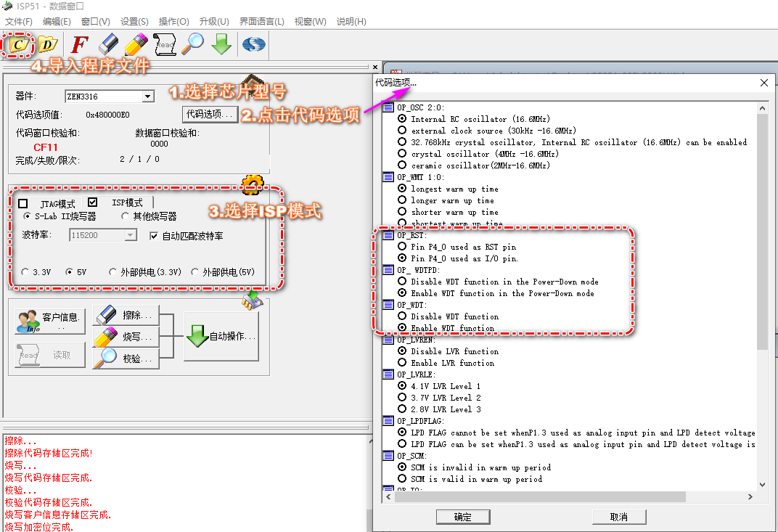Open the 说明(H) menu

(351, 21)
